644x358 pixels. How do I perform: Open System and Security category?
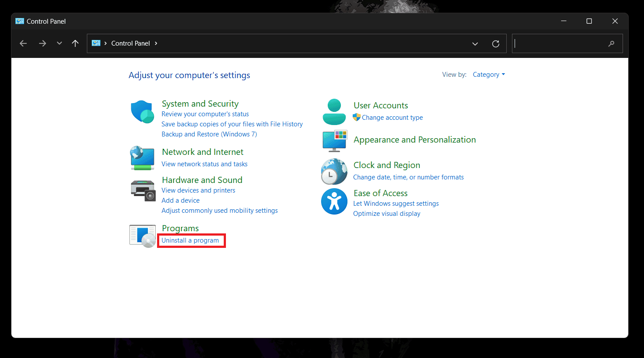[200, 104]
